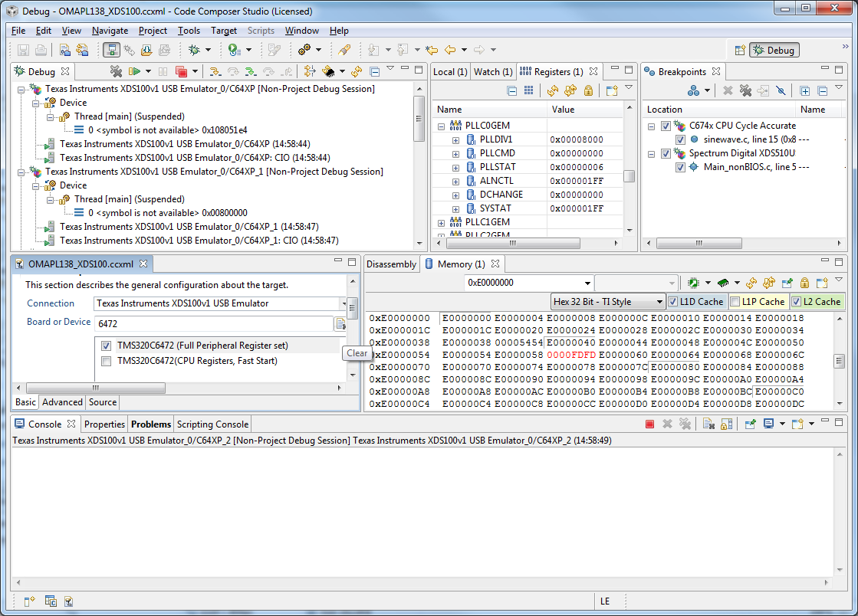
Task: Click Remove All Terminated Launches icon in Debug view
Action: [116, 71]
